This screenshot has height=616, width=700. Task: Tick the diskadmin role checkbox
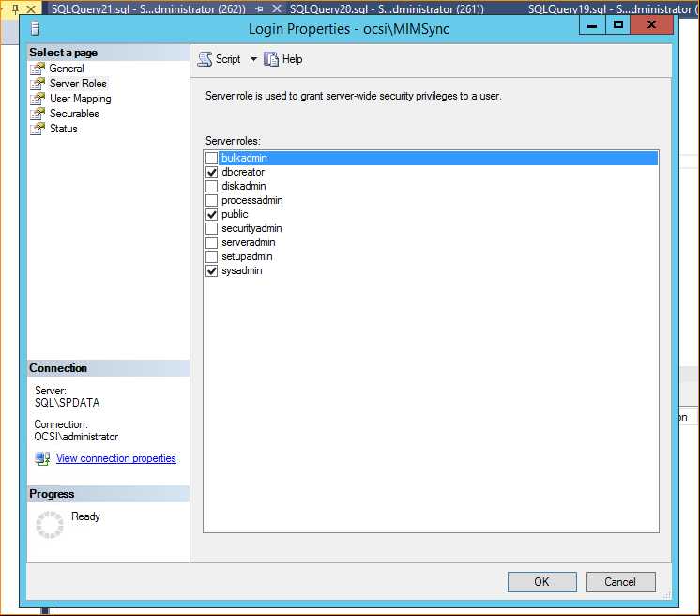coord(212,186)
